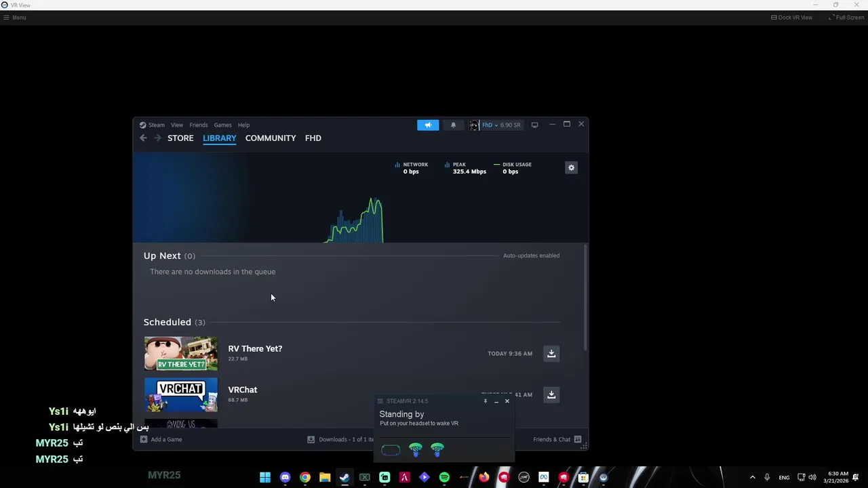Go forward with Steam's forward arrow
Viewport: 868px width, 488px height.
pos(157,138)
